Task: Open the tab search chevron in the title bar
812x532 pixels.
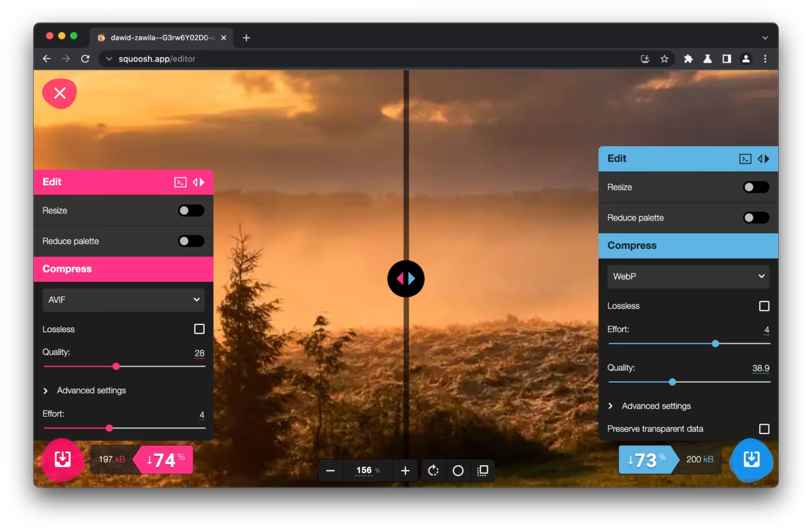Action: click(765, 38)
